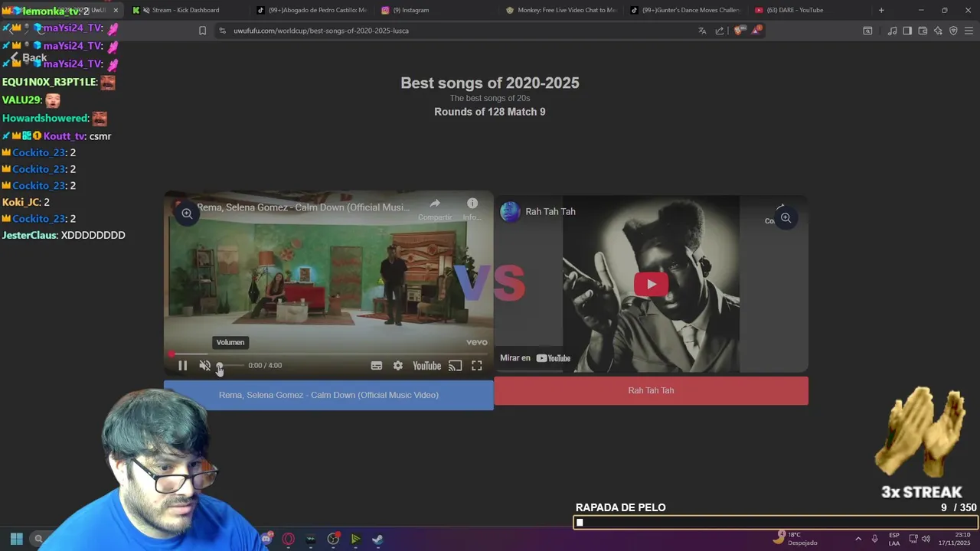The image size is (980, 551).
Task: Click Koutt_tv username in chat
Action: [x=64, y=136]
